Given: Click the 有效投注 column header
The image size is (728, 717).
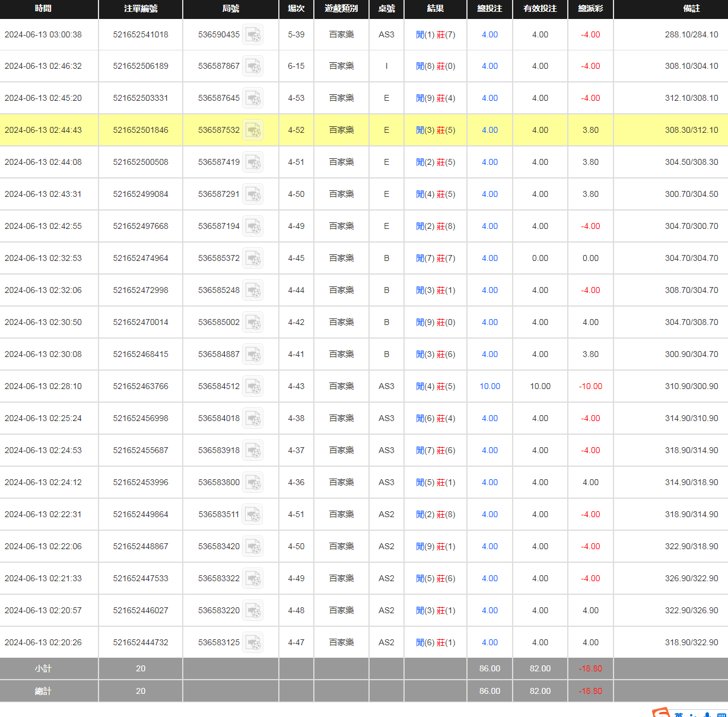Looking at the screenshot, I should (540, 8).
